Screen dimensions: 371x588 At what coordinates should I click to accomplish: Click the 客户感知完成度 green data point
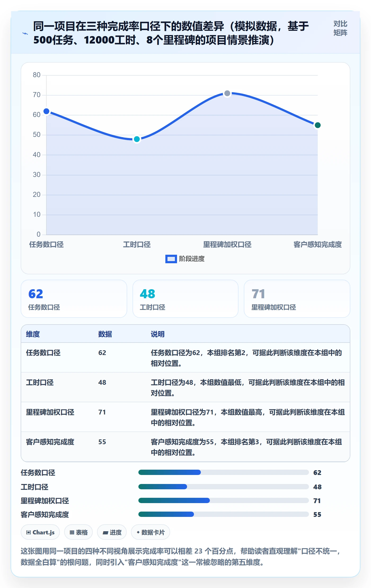pos(317,125)
